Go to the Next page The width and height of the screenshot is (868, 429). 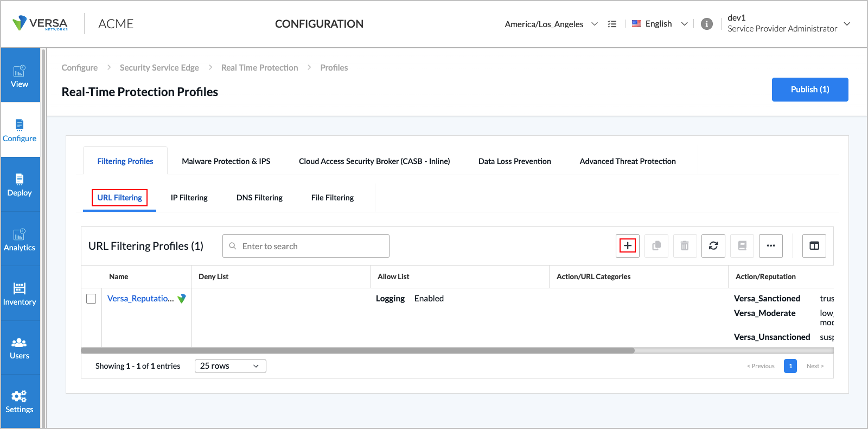coord(815,366)
